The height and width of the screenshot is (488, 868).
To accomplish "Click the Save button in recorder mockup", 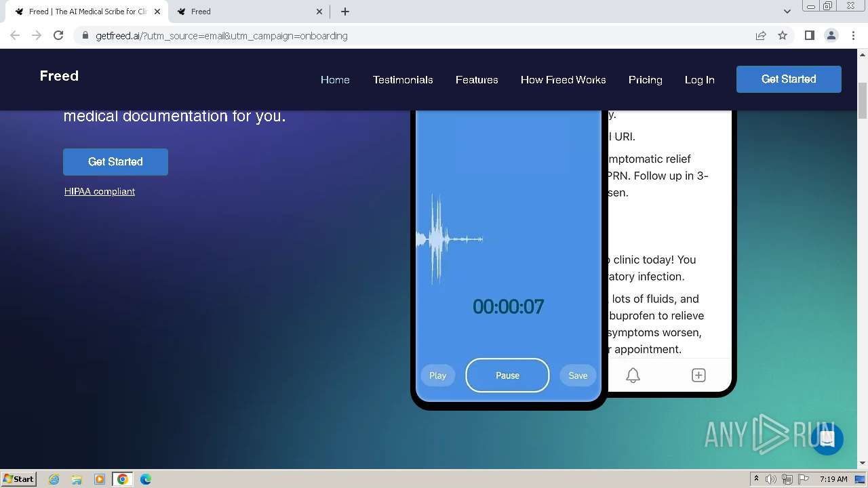I will pos(578,375).
